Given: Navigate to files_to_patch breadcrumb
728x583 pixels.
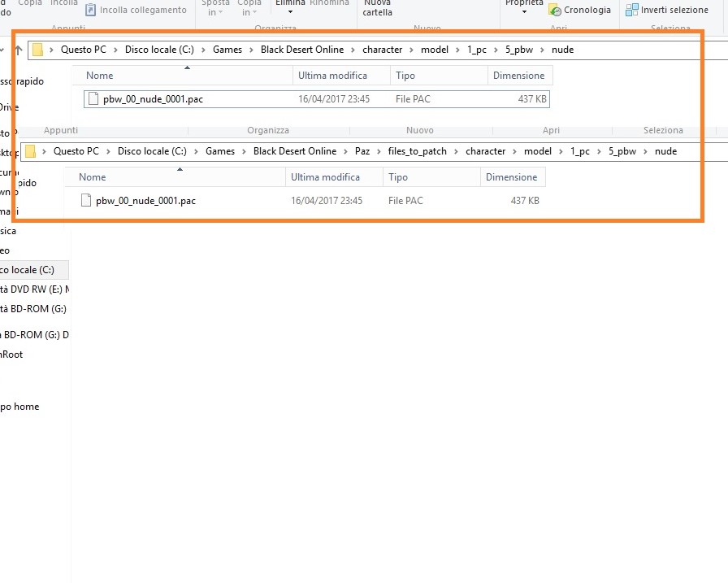Looking at the screenshot, I should click(418, 151).
